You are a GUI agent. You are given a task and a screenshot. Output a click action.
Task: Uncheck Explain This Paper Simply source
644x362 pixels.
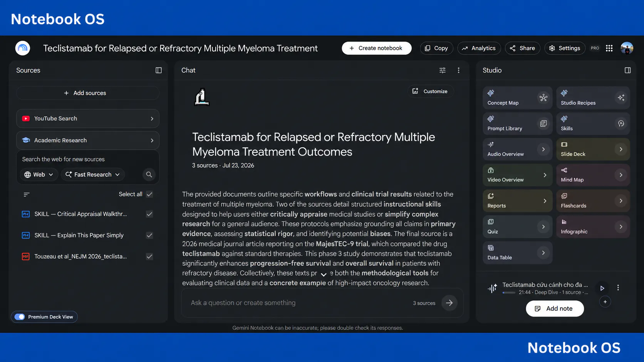click(149, 235)
